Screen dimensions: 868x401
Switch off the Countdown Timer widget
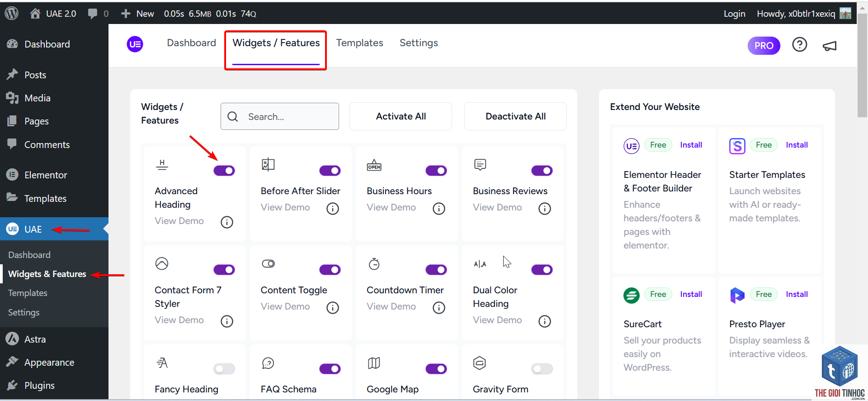pyautogui.click(x=436, y=270)
